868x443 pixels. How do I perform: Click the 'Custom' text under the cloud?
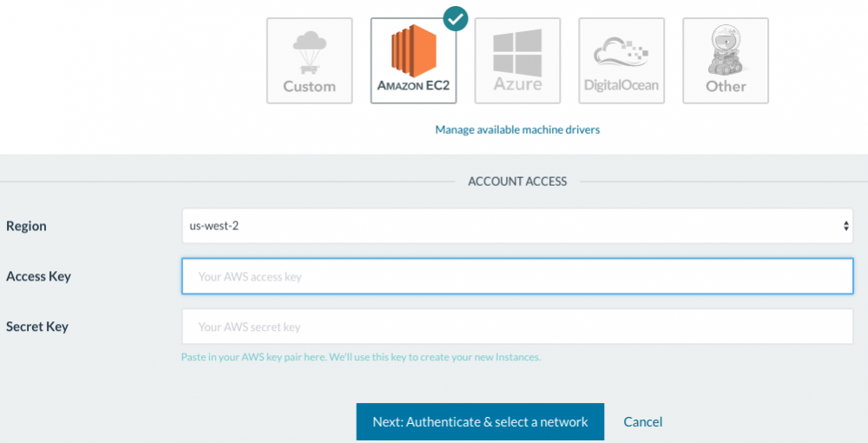pyautogui.click(x=309, y=87)
